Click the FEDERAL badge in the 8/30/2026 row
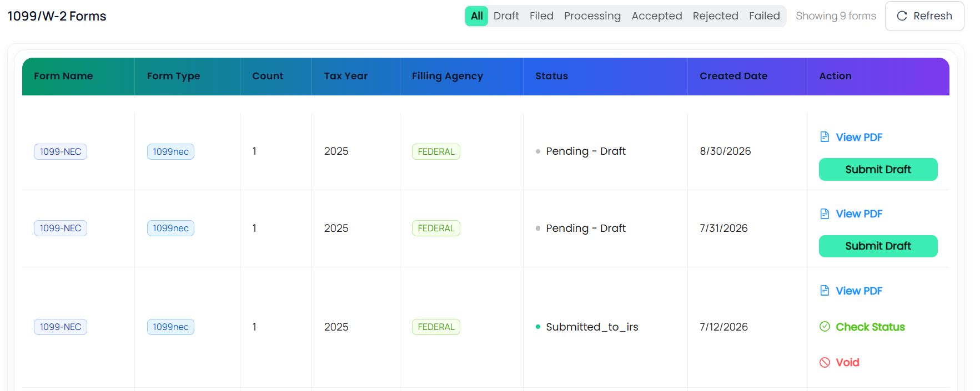Image resolution: width=980 pixels, height=391 pixels. click(x=436, y=151)
